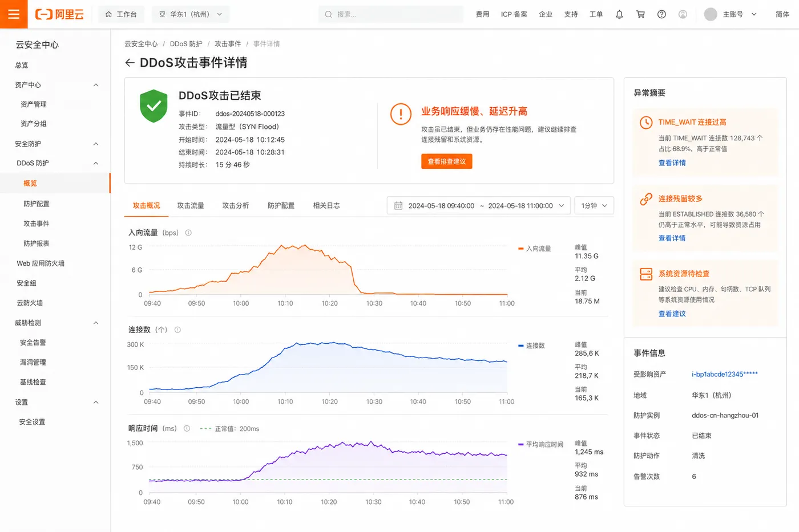The height and width of the screenshot is (532, 799).
Task: Click the 系统资源待检查 server icon
Action: point(646,274)
